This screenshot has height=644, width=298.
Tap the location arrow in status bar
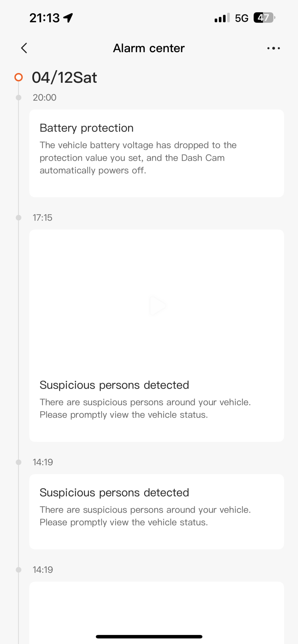(68, 18)
